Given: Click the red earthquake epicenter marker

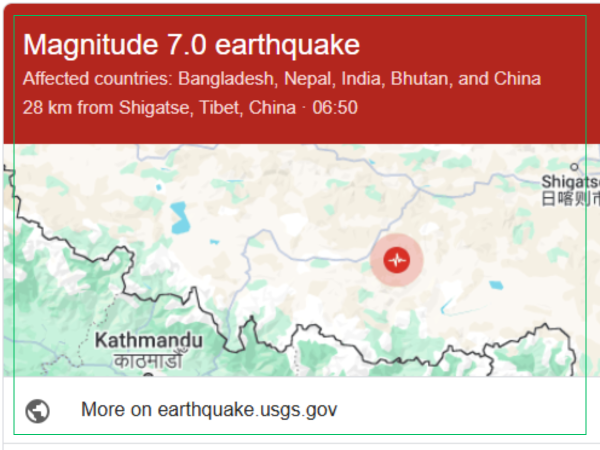Looking at the screenshot, I should 397,260.
